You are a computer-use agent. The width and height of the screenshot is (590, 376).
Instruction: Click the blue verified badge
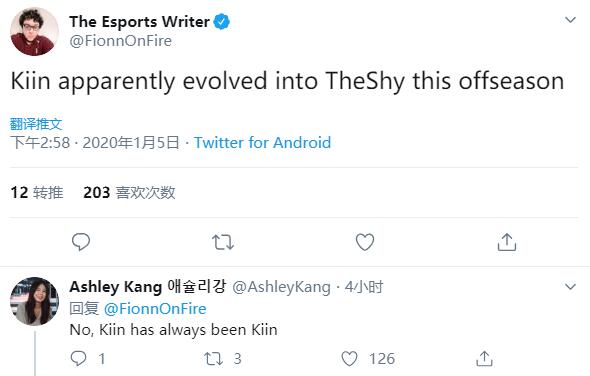tap(222, 21)
